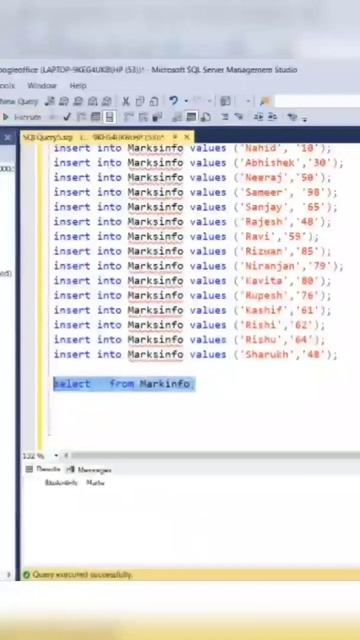Image resolution: width=360 pixels, height=640 pixels.
Task: Close the SQLQuery5.sql tab
Action: (187, 137)
